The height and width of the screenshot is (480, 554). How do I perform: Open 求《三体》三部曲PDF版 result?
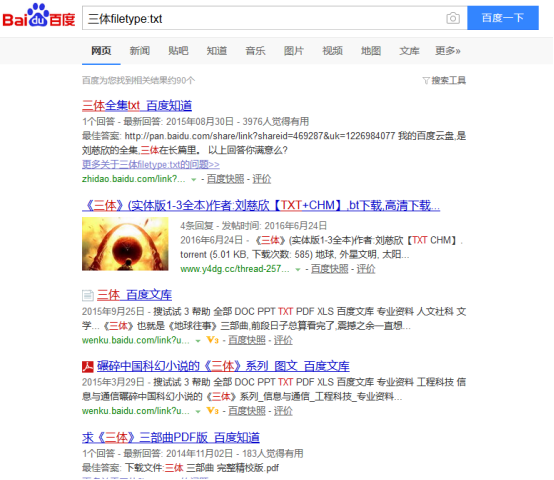(x=171, y=438)
